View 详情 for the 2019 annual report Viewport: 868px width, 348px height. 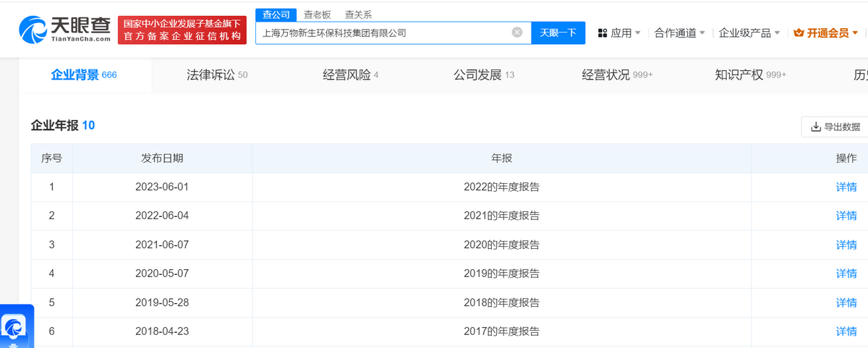tap(846, 273)
